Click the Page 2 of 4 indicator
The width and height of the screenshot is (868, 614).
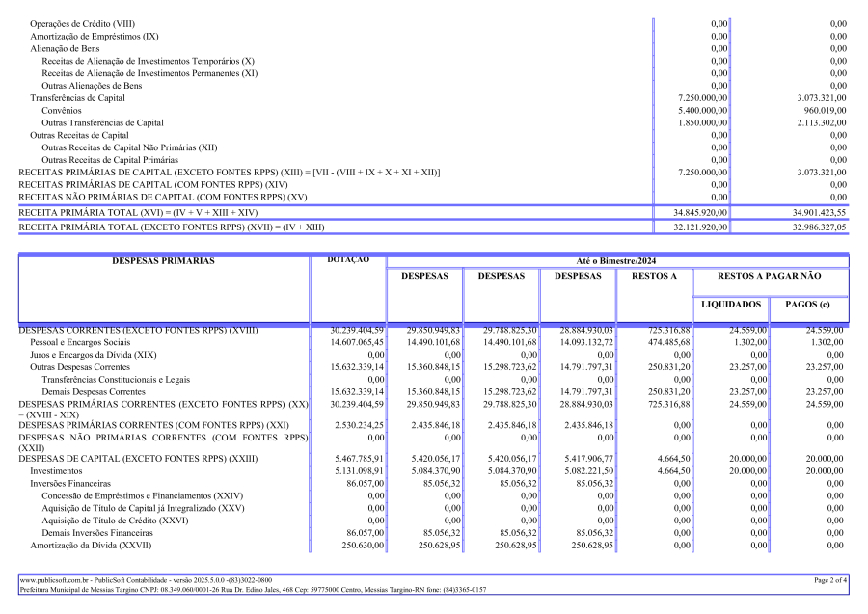pos(829,580)
